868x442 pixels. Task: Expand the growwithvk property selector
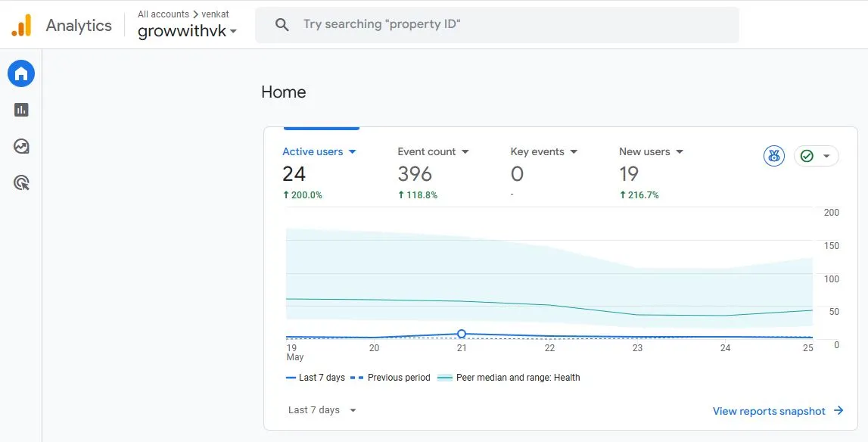point(187,31)
